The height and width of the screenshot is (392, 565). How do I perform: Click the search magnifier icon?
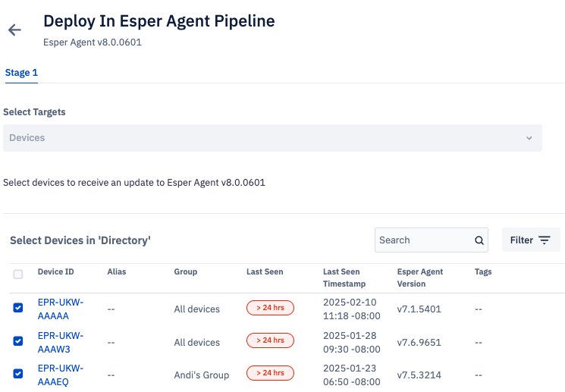tap(479, 240)
